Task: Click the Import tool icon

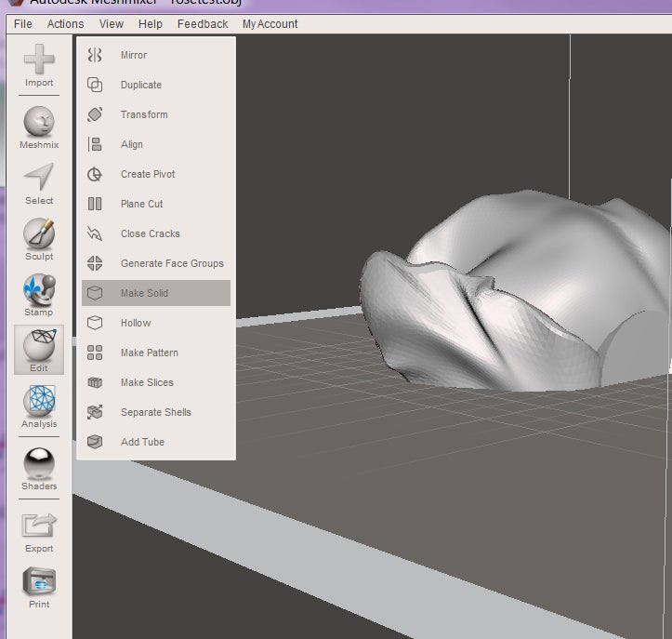Action: tap(39, 62)
